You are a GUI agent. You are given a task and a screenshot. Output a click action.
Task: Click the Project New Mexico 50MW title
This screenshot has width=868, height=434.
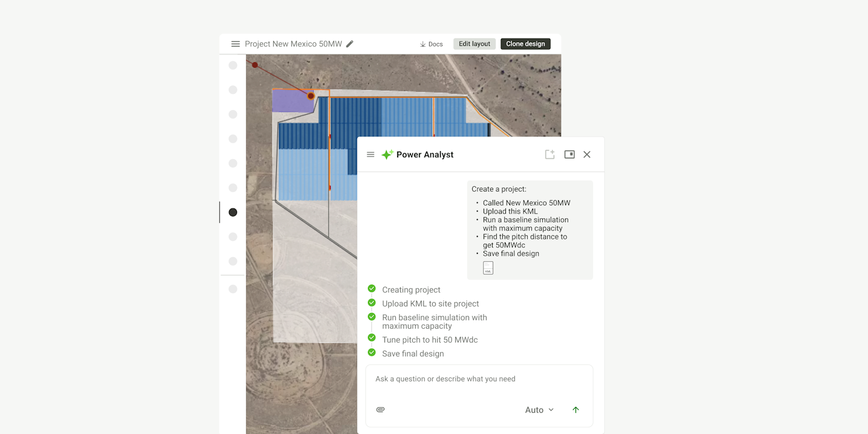[293, 44]
